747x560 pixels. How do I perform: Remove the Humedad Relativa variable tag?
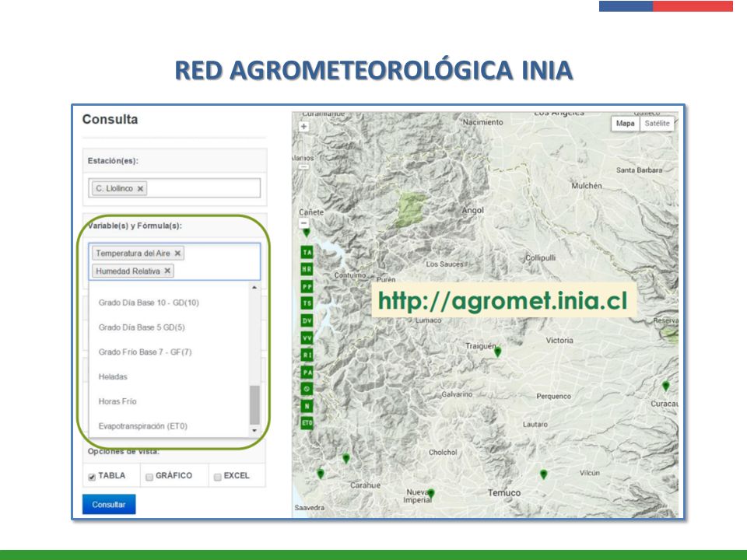(167, 271)
